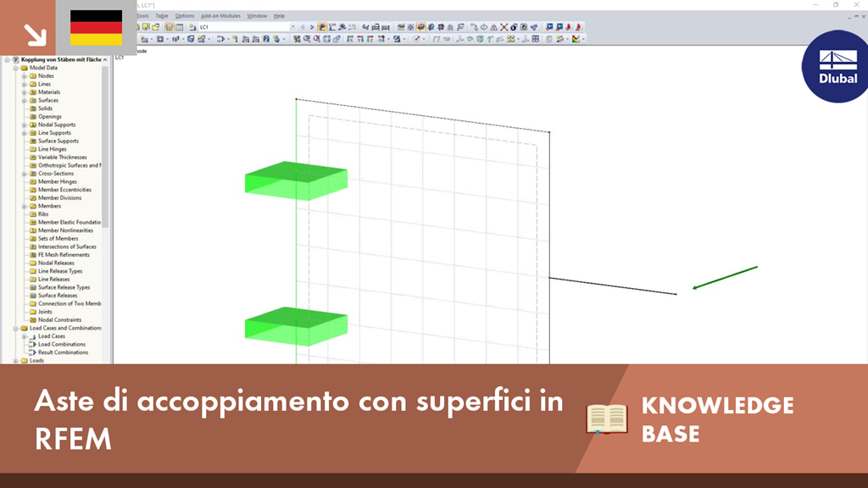Expand the Materials tree node
The image size is (868, 488).
click(x=25, y=92)
